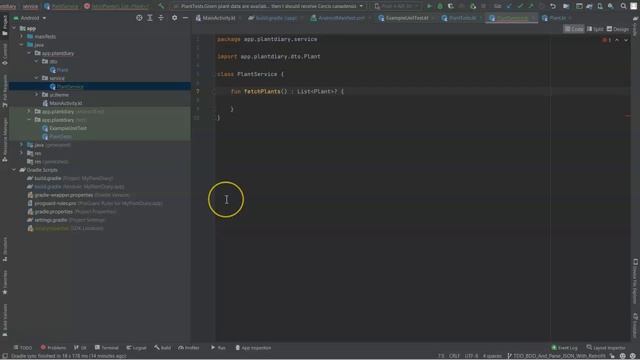
Task: Open Logcat tool window
Action: (x=136, y=348)
